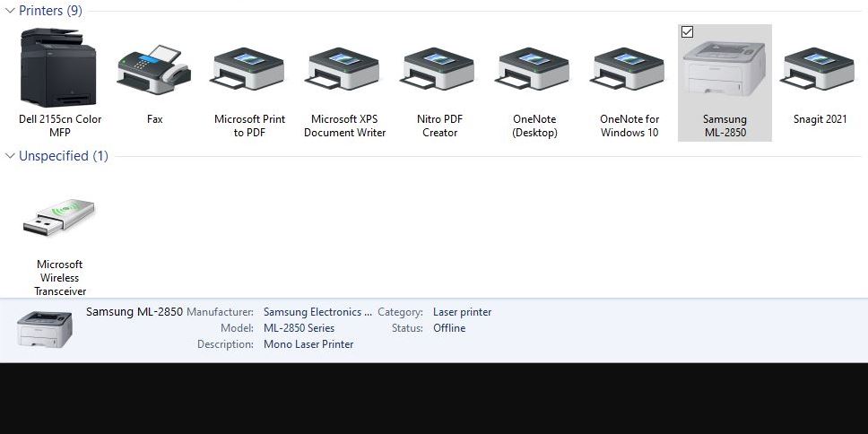
Task: Click the 'Model:' field label
Action: click(x=237, y=328)
